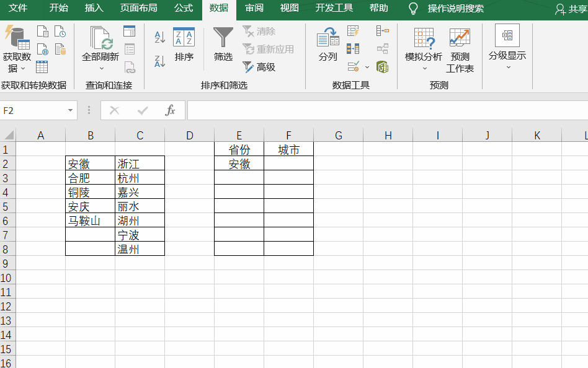The image size is (588, 368).
Task: Click the lightbulb Tell Me search icon
Action: pos(413,8)
